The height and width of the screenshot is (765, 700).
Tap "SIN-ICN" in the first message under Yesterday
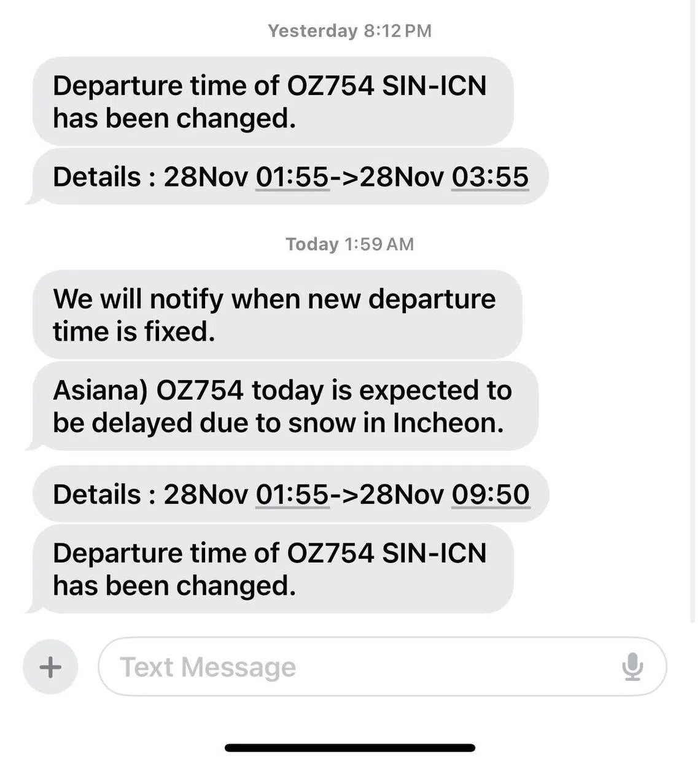(x=434, y=86)
